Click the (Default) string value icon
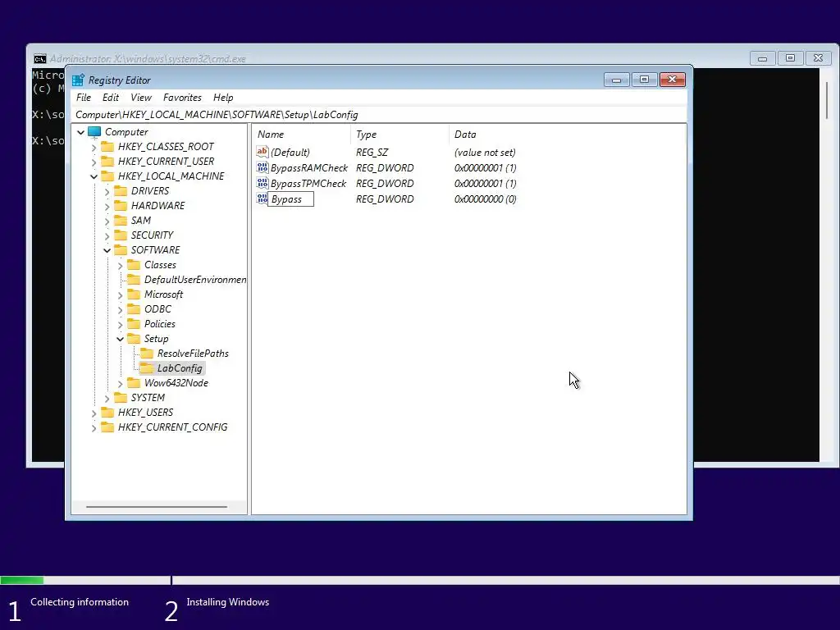 point(262,152)
